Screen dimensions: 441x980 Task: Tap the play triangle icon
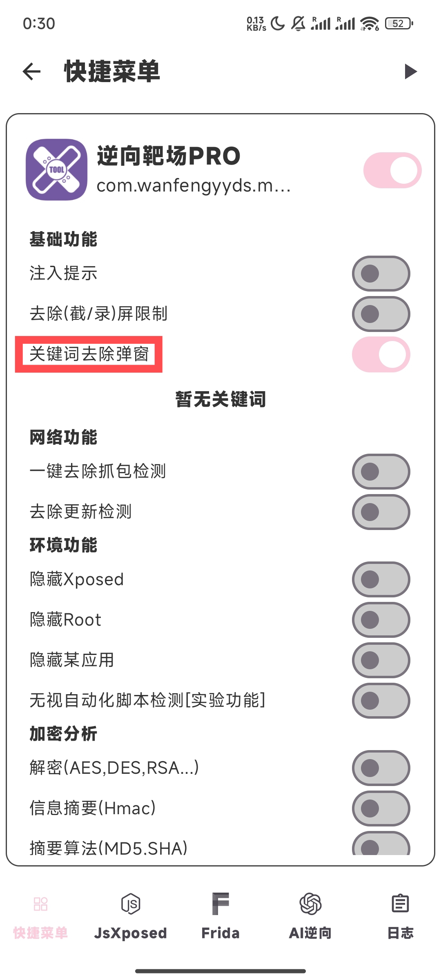click(x=410, y=71)
